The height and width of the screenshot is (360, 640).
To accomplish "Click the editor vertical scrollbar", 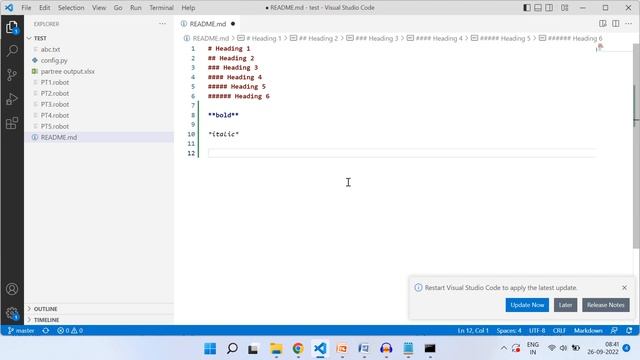I will coord(636,145).
